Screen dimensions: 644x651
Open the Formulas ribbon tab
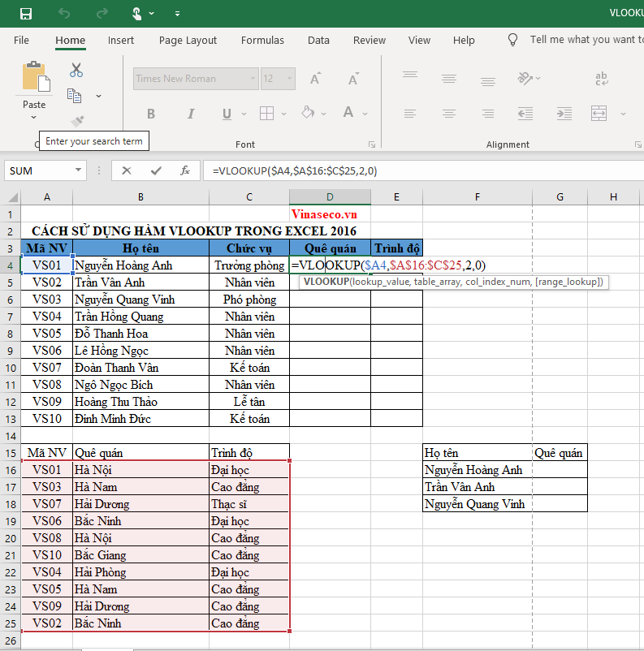tap(262, 40)
